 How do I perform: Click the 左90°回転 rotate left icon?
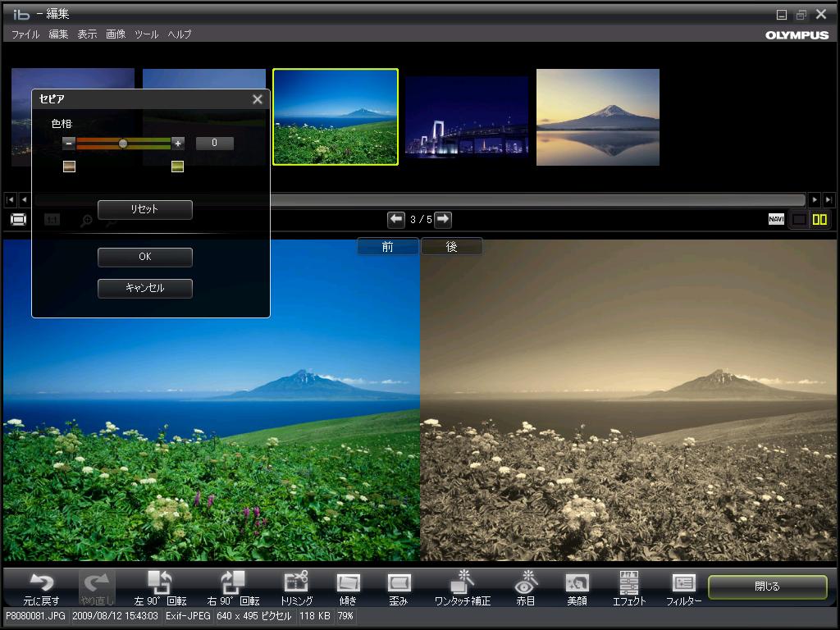click(160, 587)
